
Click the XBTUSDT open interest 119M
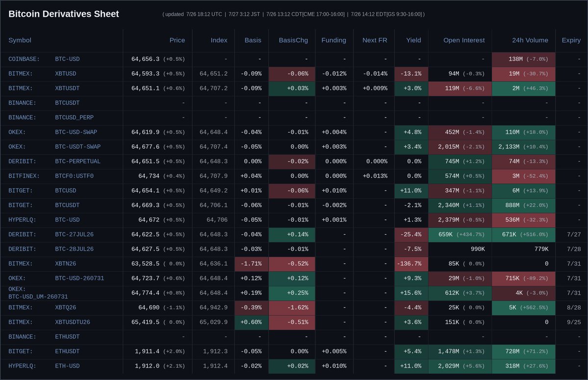click(452, 89)
